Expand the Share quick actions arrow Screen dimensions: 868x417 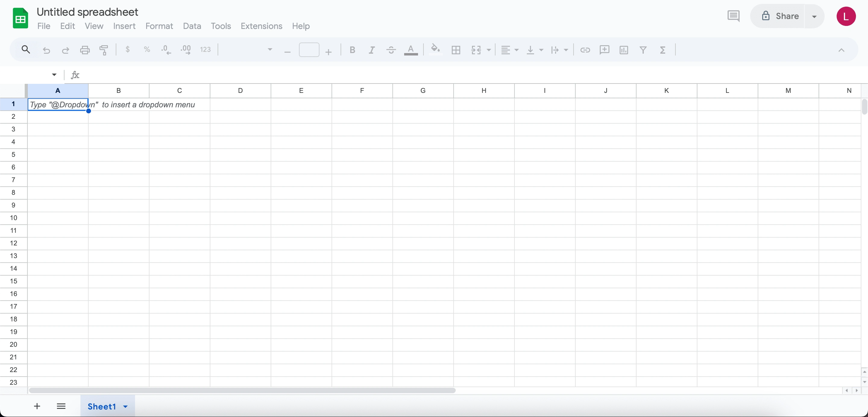coord(814,16)
